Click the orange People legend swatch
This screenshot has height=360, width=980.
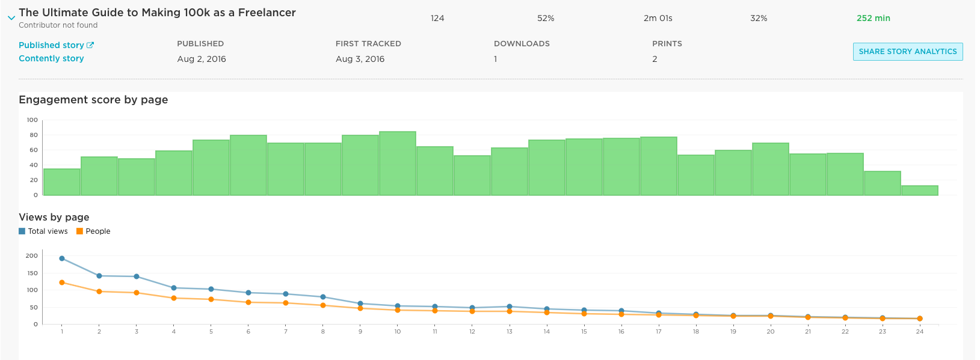click(79, 231)
